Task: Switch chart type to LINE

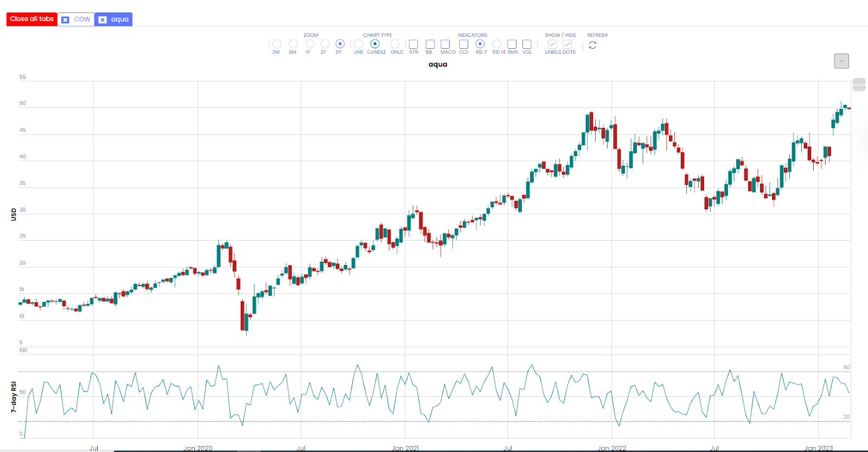Action: [359, 44]
